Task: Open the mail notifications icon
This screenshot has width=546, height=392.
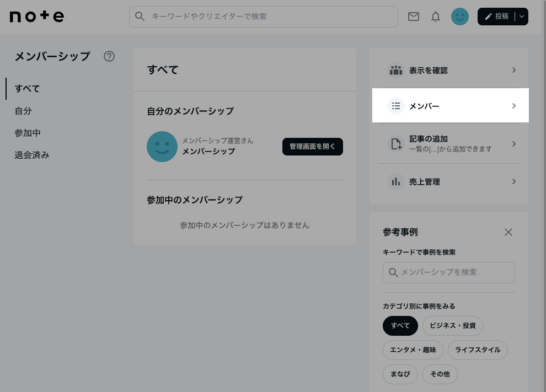Action: click(x=414, y=17)
